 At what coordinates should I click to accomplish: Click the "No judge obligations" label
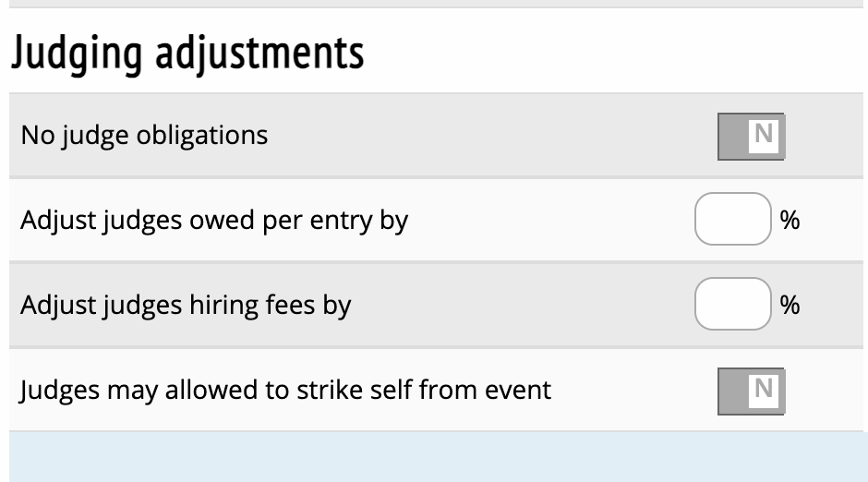144,136
